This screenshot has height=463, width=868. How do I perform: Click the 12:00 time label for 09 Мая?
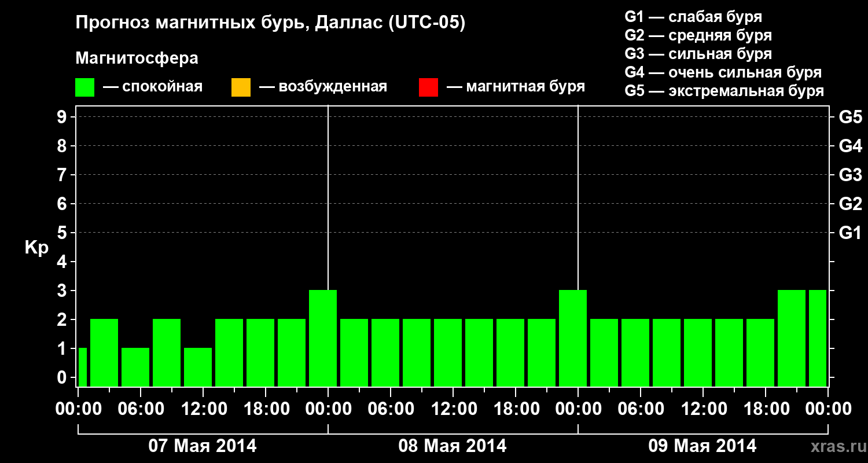703,409
